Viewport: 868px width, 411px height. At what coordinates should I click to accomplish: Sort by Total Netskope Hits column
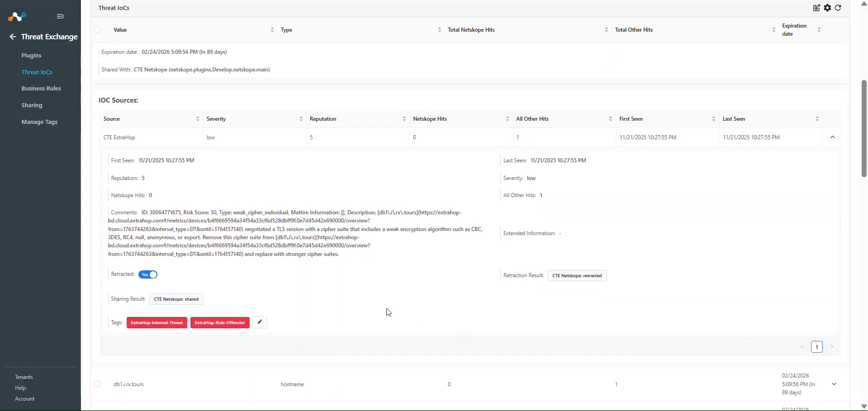click(607, 30)
